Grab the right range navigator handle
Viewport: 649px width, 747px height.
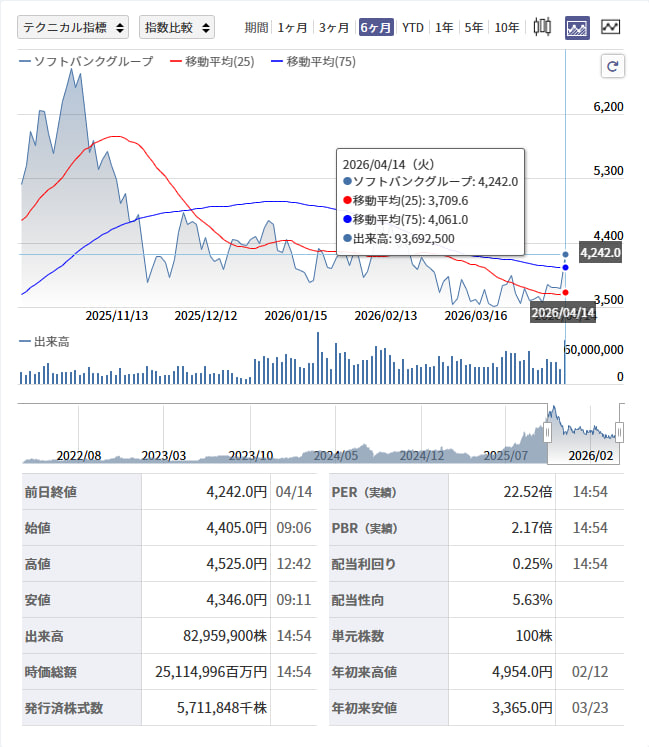(x=619, y=433)
